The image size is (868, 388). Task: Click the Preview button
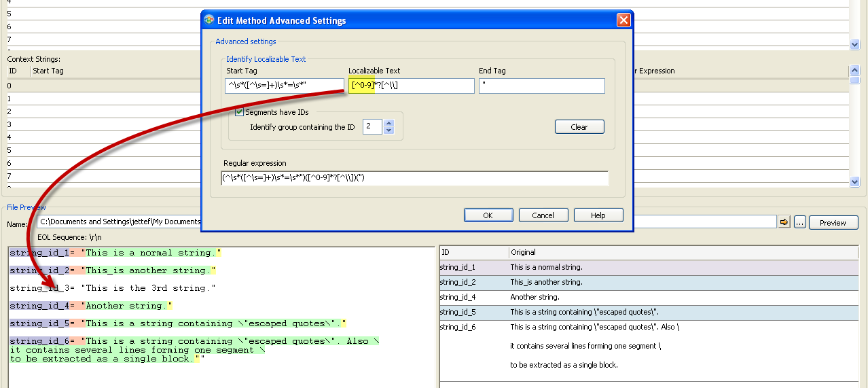(x=833, y=223)
